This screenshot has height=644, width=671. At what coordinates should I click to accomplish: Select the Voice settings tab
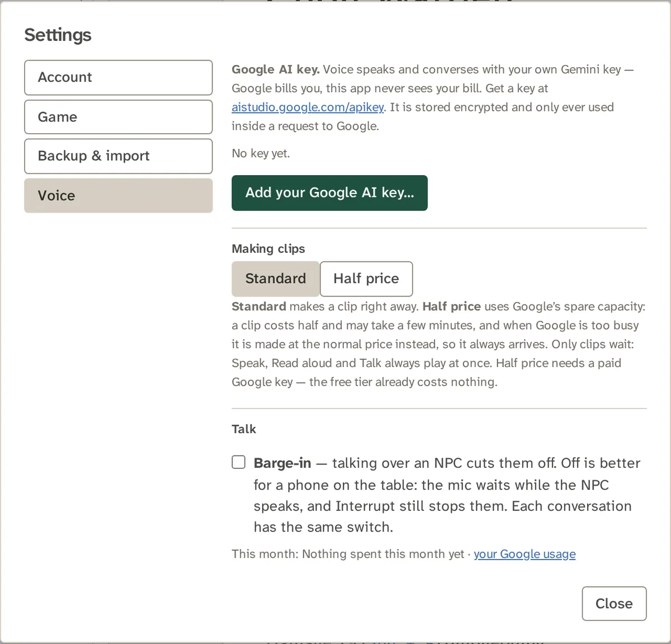tap(118, 196)
